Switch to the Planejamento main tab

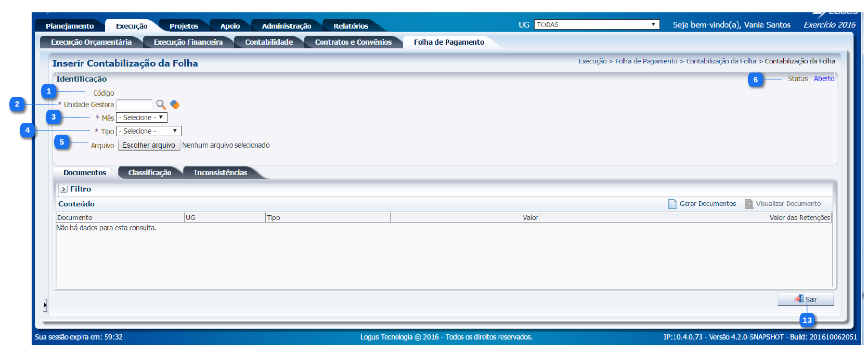click(70, 26)
